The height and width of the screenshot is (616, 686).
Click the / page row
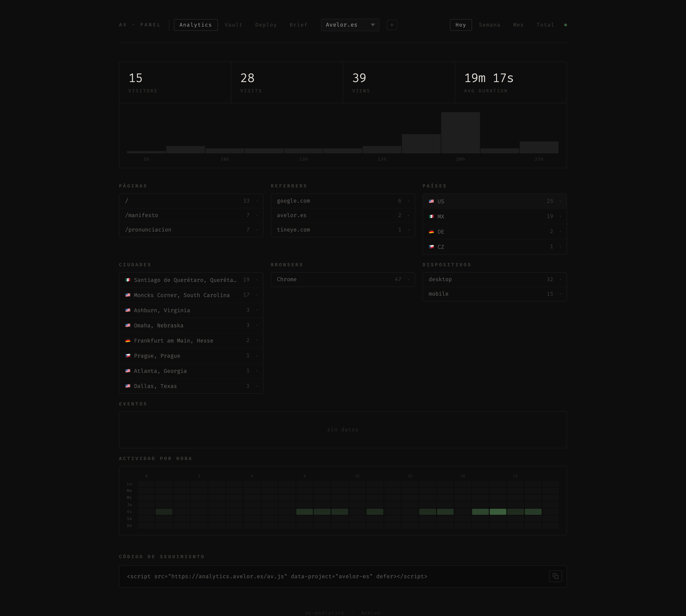pyautogui.click(x=191, y=201)
